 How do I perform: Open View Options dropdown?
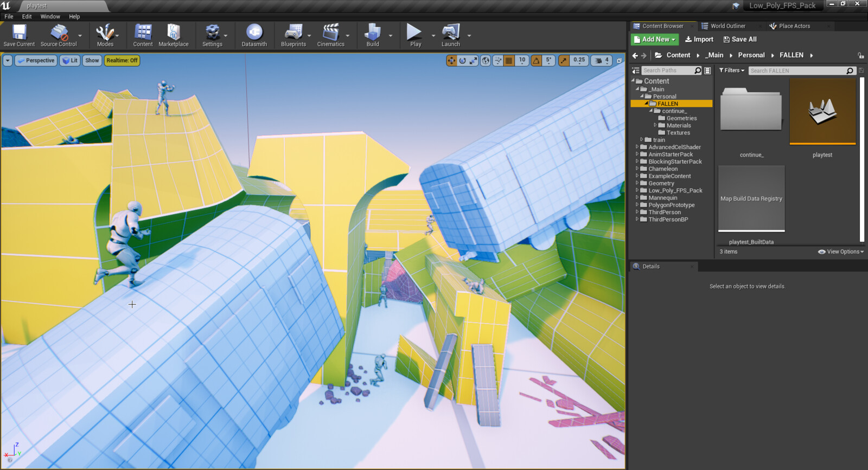coord(840,252)
